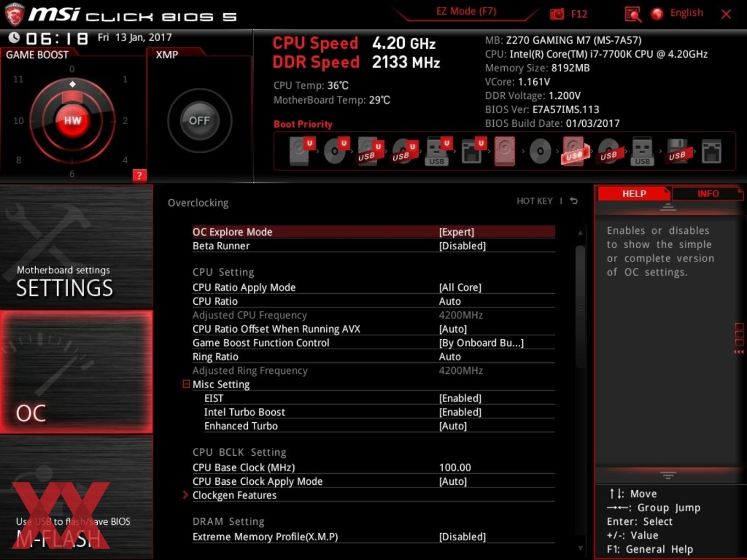Click the English language label

click(686, 13)
